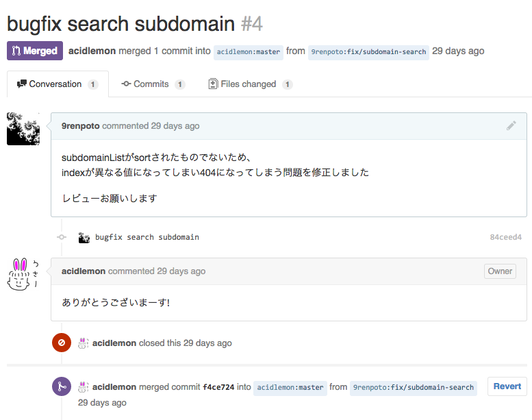Click 9renpoto's fractal avatar image
The width and height of the screenshot is (532, 420).
pyautogui.click(x=23, y=129)
